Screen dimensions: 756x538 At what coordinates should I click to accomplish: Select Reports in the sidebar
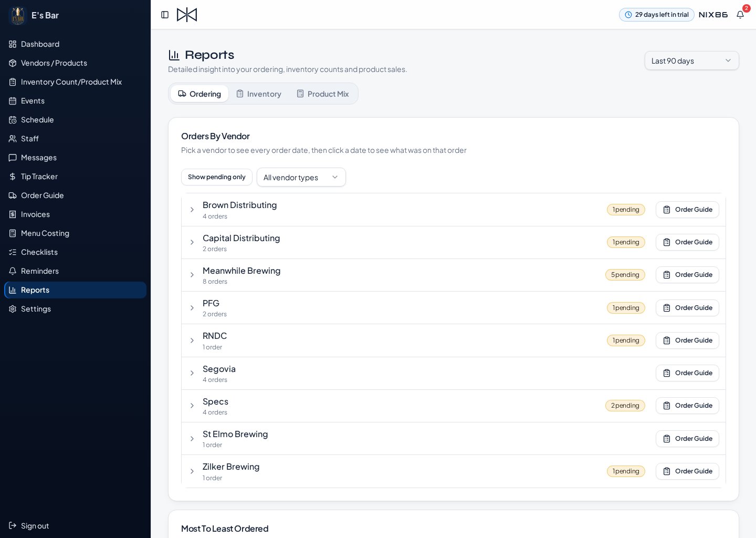(75, 290)
